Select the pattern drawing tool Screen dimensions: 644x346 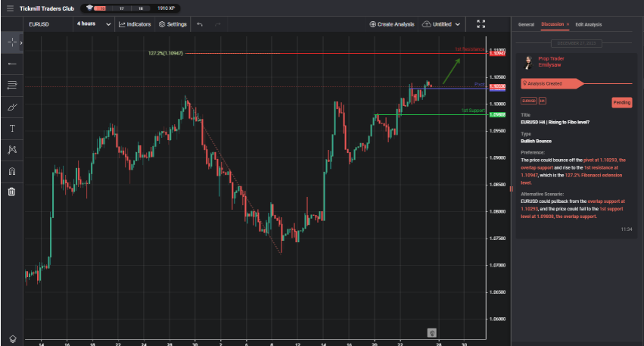point(12,150)
